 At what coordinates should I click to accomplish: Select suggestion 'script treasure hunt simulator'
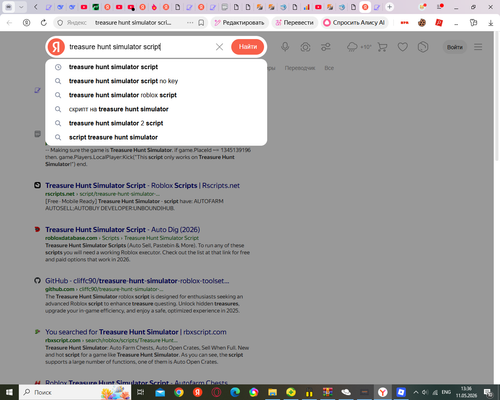156,137
